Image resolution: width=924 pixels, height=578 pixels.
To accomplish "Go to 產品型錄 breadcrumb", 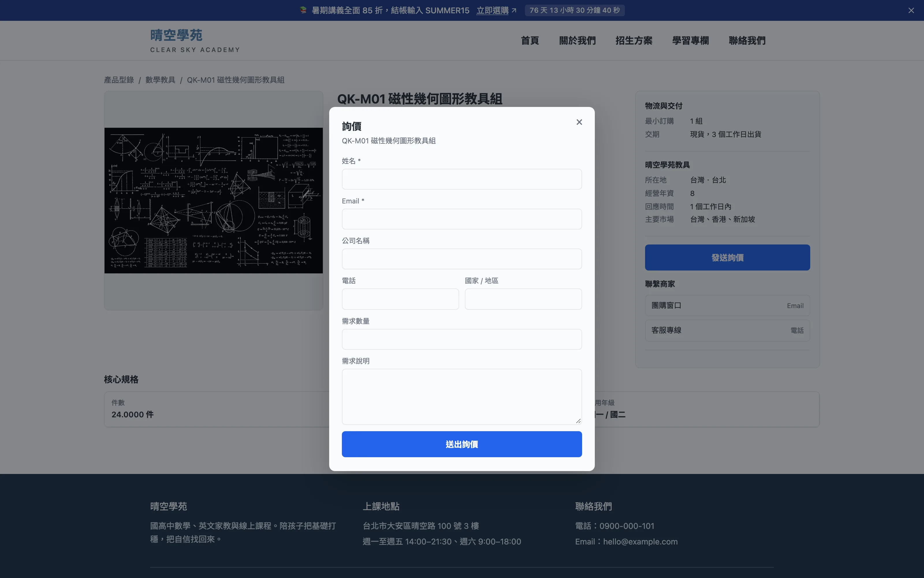I will pyautogui.click(x=119, y=80).
